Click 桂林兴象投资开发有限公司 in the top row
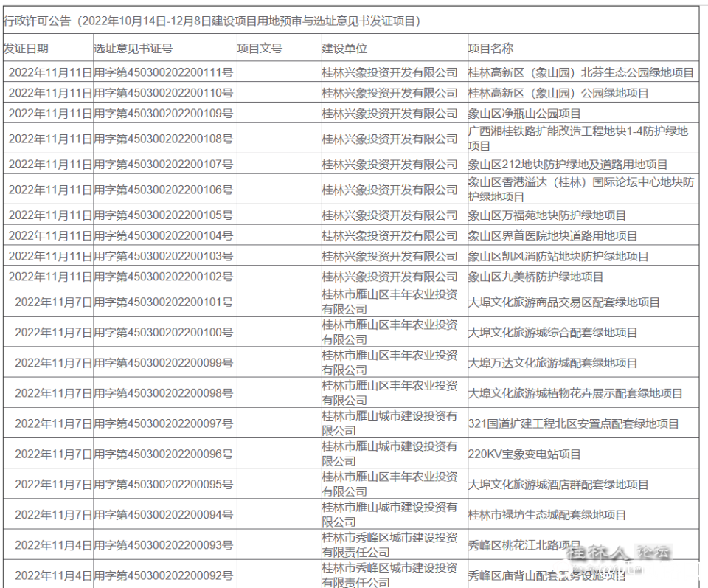Image resolution: width=708 pixels, height=588 pixels. tap(388, 73)
